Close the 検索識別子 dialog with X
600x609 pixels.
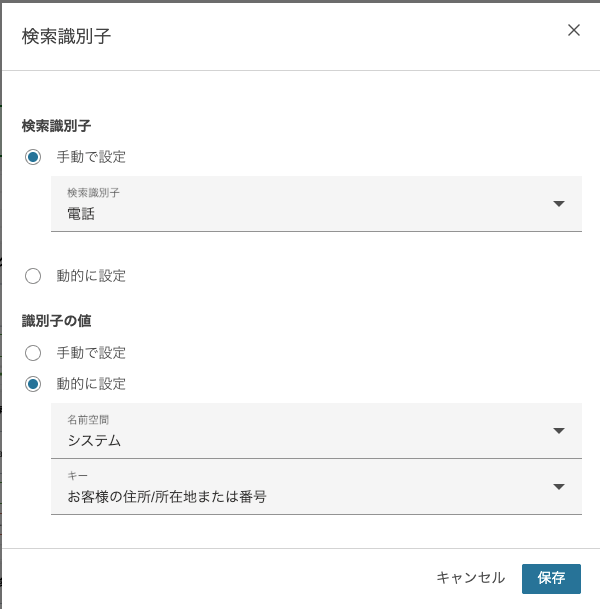coord(574,30)
